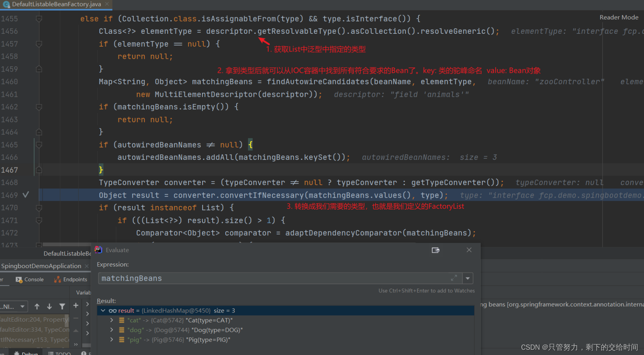Image resolution: width=644 pixels, height=355 pixels.
Task: Select the "dog" -> Dog(type=DOG) row
Action: click(286, 330)
